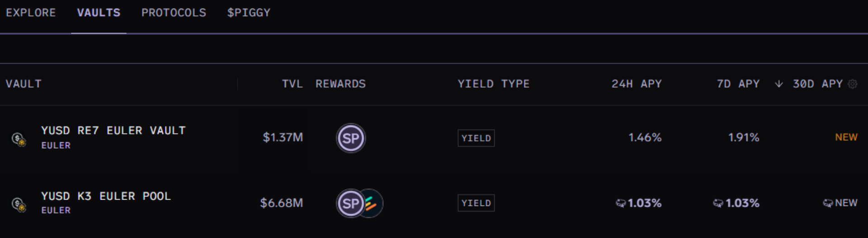This screenshot has width=868, height=238.
Task: Sort vaults by 7D APY column
Action: (738, 84)
